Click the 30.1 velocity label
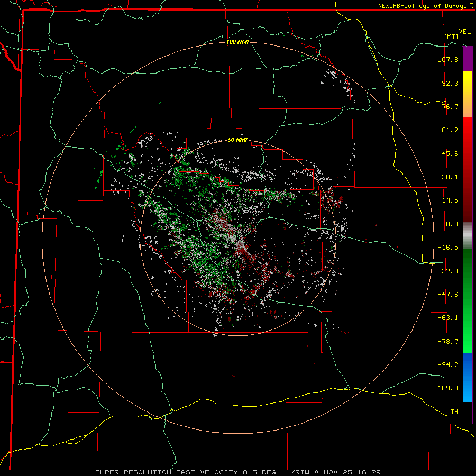The height and width of the screenshot is (476, 476). [x=450, y=177]
